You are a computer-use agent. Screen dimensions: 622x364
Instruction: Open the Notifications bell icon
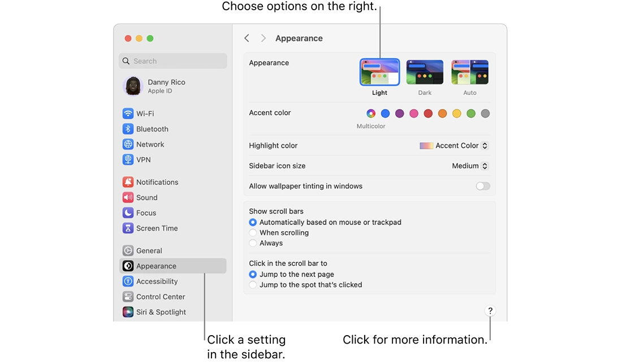pos(128,182)
